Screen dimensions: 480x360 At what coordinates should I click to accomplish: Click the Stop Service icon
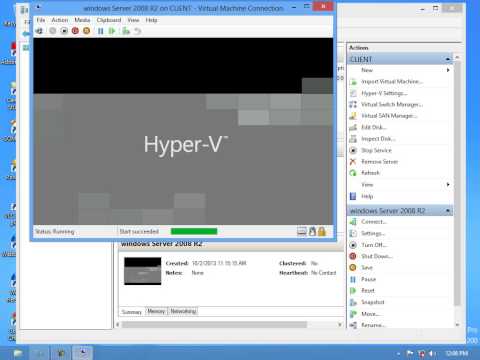pos(353,150)
